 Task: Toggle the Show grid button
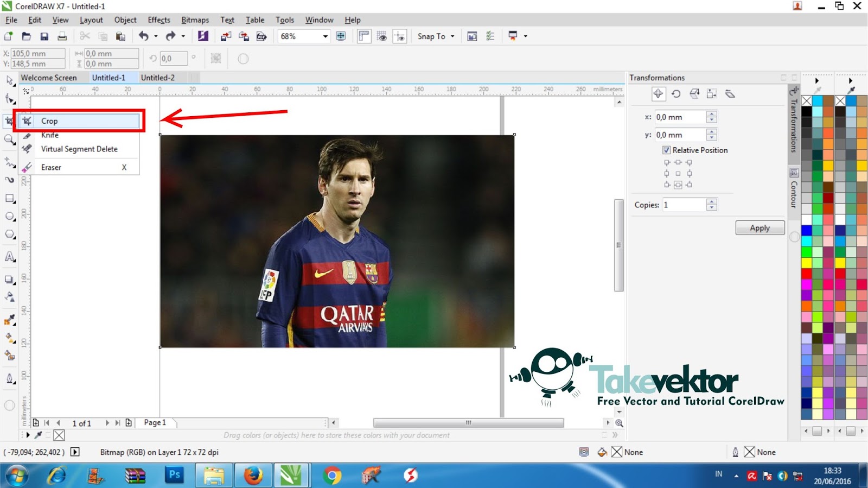click(382, 36)
